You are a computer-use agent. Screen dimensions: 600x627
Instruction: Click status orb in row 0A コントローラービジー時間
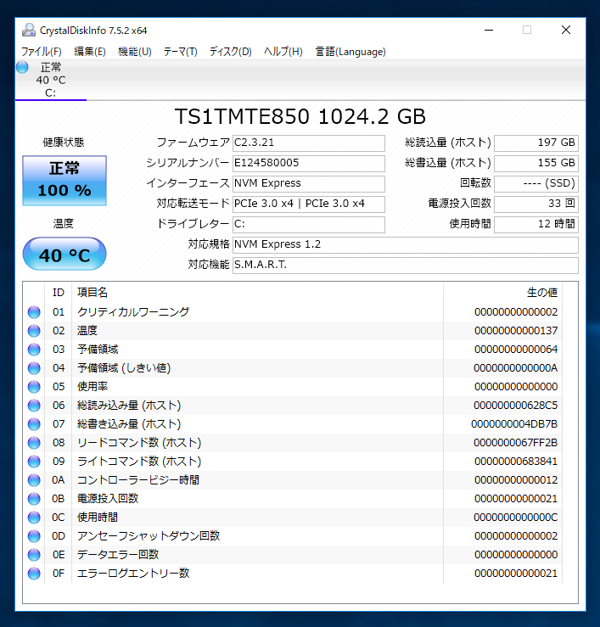point(34,480)
